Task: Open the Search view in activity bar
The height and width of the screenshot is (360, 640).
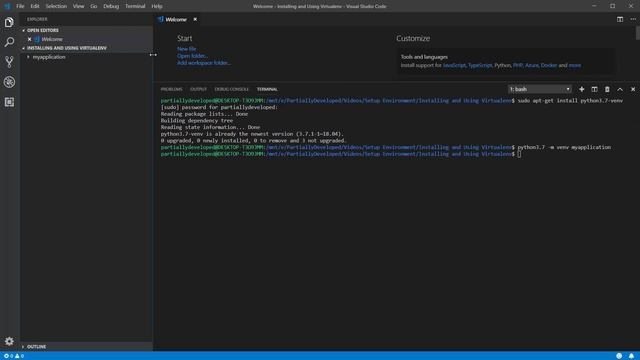Action: [9, 42]
